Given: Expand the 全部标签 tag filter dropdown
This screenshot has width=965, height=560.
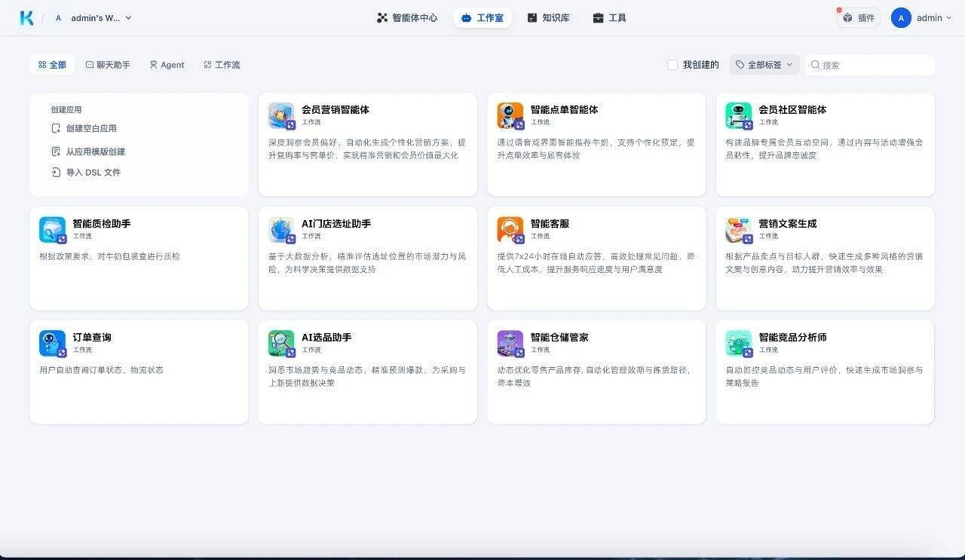Looking at the screenshot, I should tap(764, 65).
